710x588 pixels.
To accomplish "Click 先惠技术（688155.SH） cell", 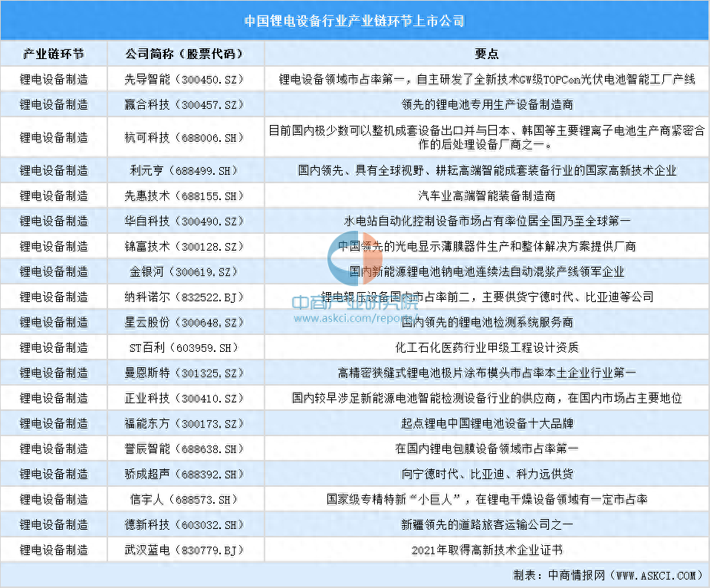I will click(x=186, y=196).
